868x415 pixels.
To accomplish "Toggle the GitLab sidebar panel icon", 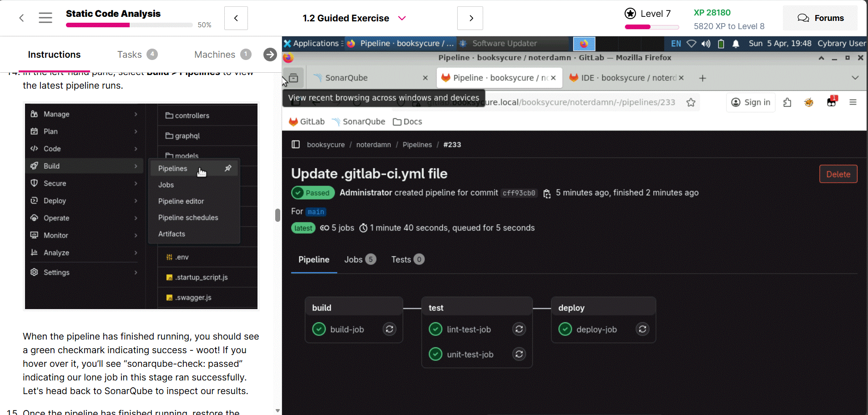I will point(296,145).
